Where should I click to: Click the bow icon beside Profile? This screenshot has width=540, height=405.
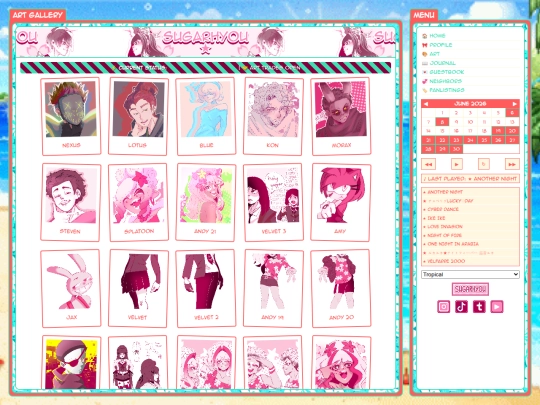[x=425, y=45]
